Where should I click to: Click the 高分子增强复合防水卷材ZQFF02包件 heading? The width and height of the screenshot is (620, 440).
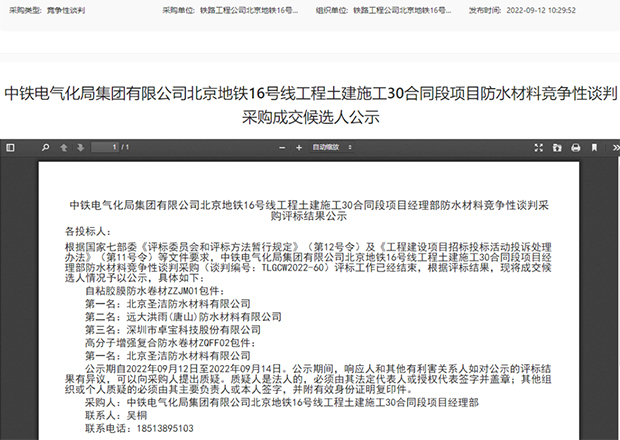[x=170, y=343]
